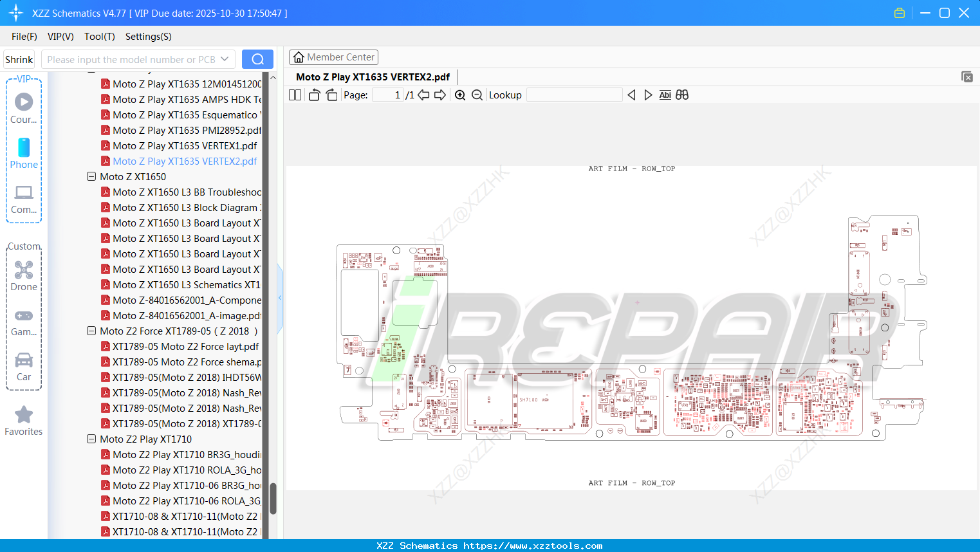Toggle the Abi text match option

click(665, 95)
